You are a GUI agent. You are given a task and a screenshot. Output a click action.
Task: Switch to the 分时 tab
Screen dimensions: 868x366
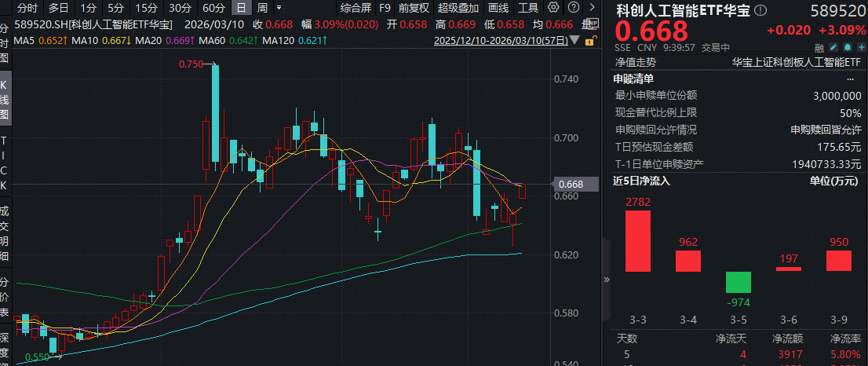click(27, 8)
